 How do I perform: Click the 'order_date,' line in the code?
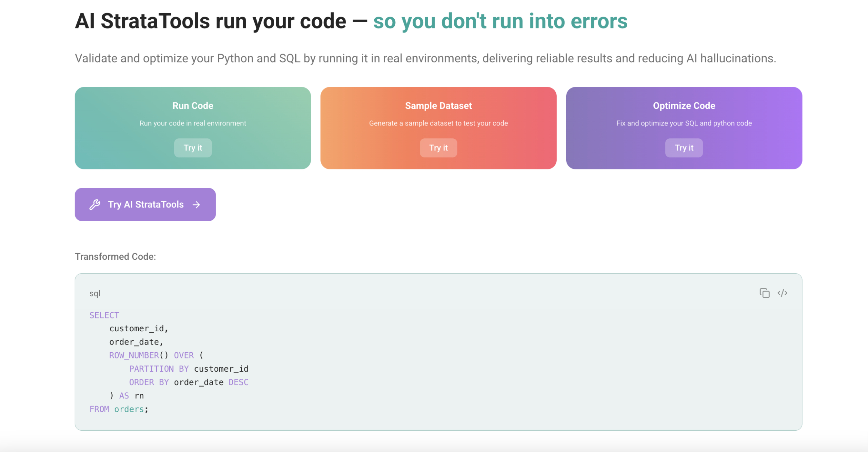point(136,342)
